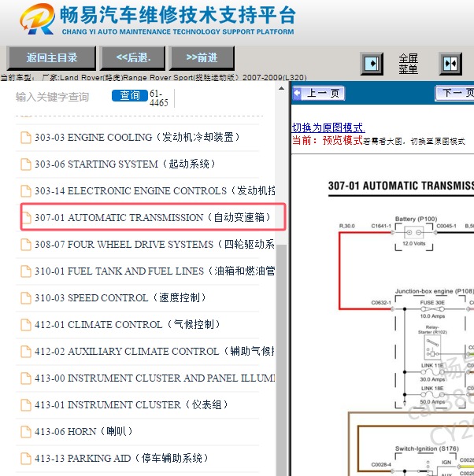Click the 61-4465 number text

pos(158,98)
